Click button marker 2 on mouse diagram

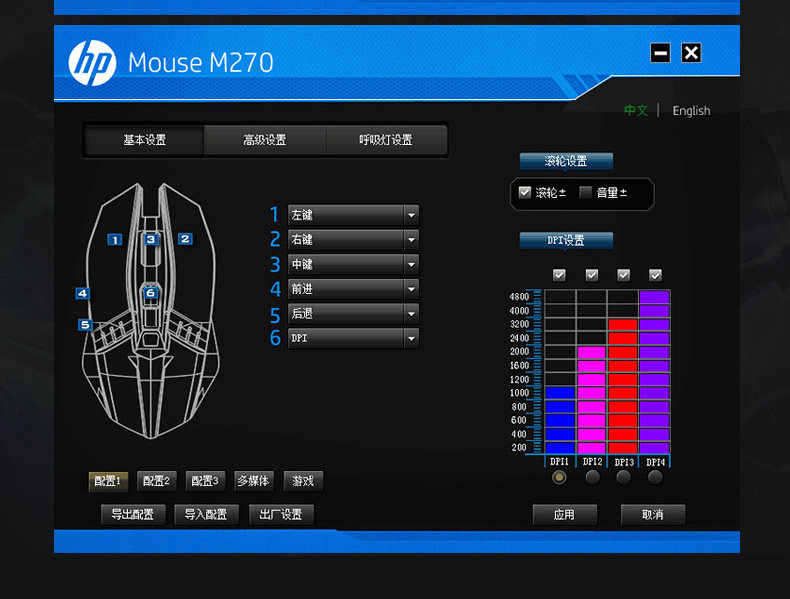185,239
